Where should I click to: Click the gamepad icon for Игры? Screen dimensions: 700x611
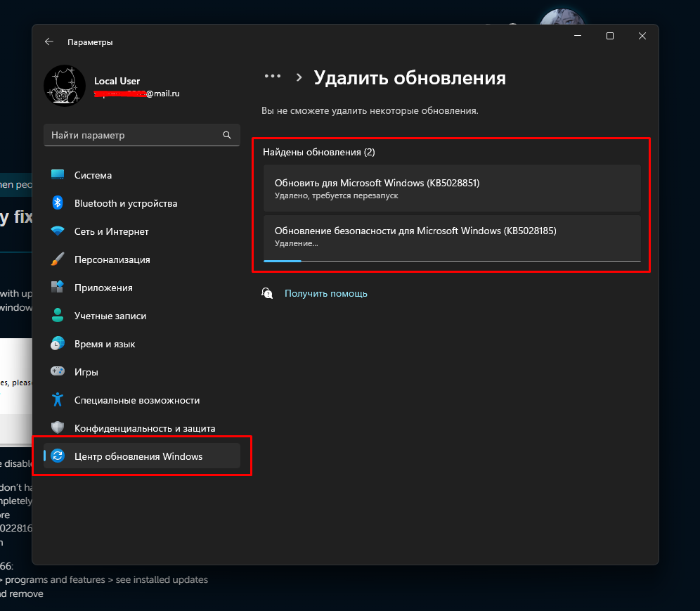click(58, 372)
